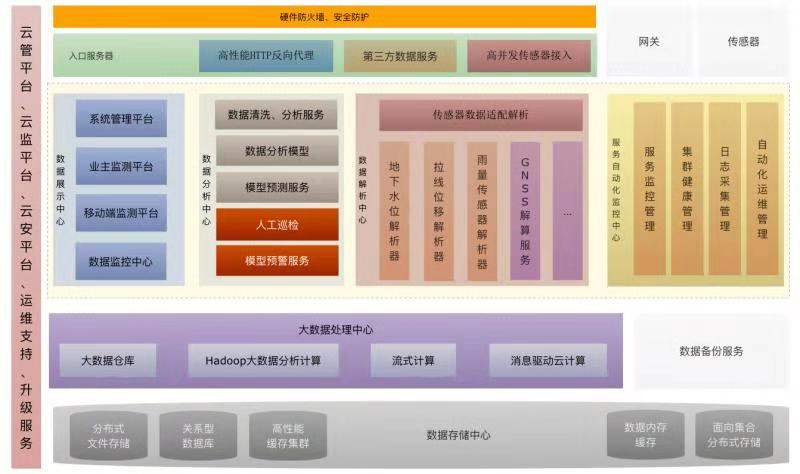800x474 pixels.
Task: Click the 硬件防火墙、安全防护 orange bar
Action: (324, 17)
